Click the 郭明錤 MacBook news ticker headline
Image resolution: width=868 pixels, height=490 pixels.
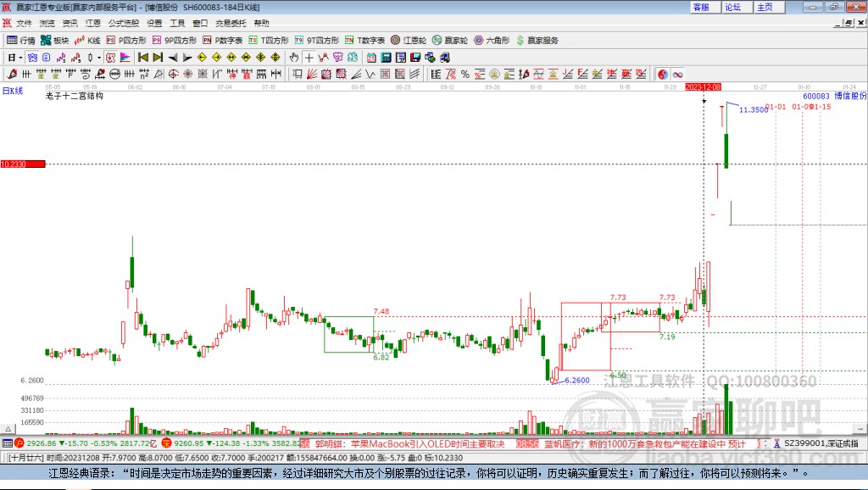coord(409,443)
